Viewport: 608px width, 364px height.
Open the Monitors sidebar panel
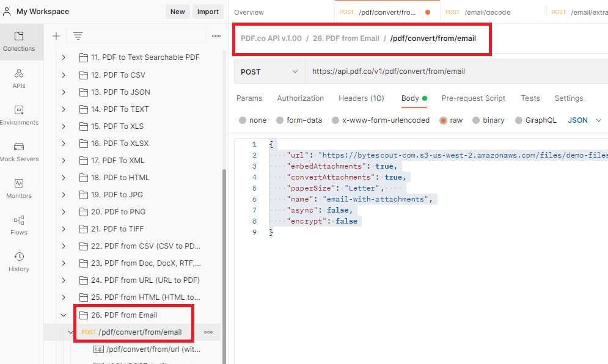coord(19,188)
